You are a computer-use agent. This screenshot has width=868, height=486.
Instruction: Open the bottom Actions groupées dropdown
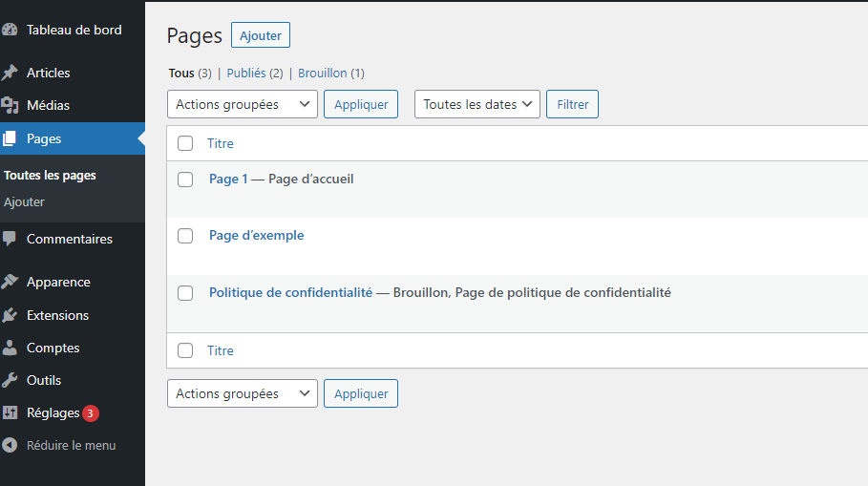pyautogui.click(x=242, y=393)
